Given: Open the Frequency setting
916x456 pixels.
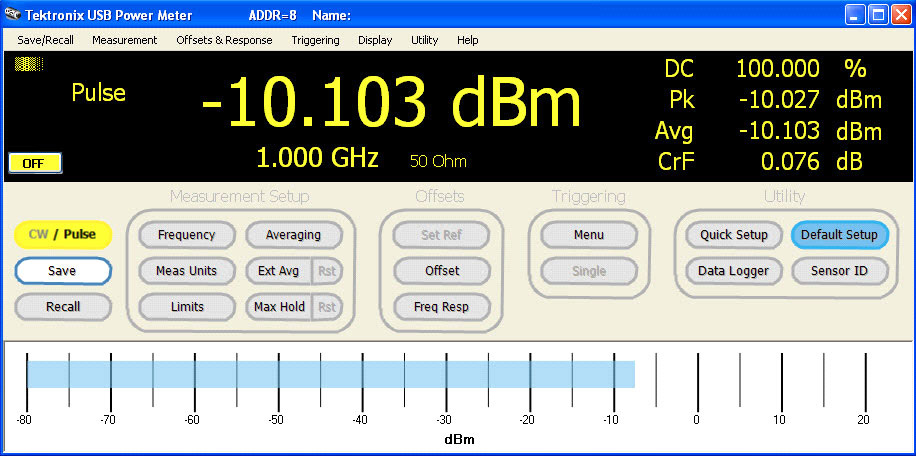Looking at the screenshot, I should 186,235.
